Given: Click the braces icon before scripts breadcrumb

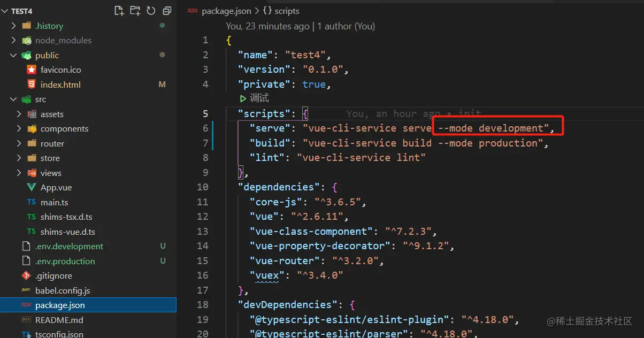Looking at the screenshot, I should pos(268,11).
